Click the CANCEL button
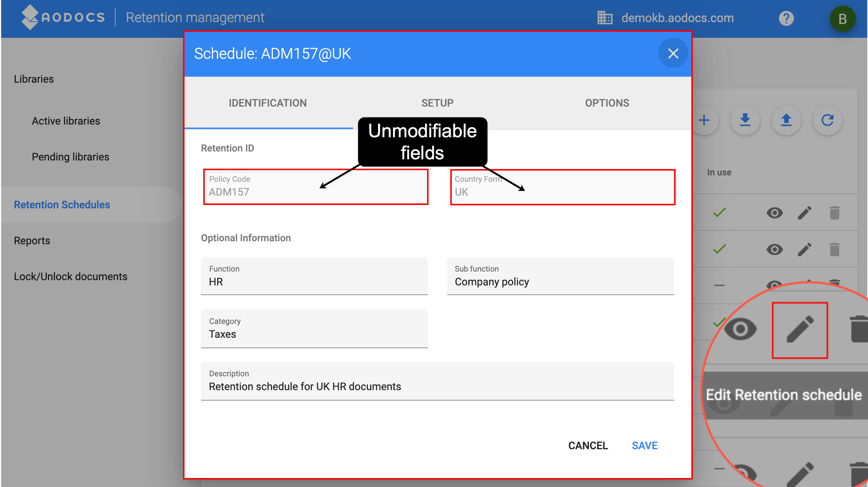Screen dimensions: 868x487 tap(588, 445)
